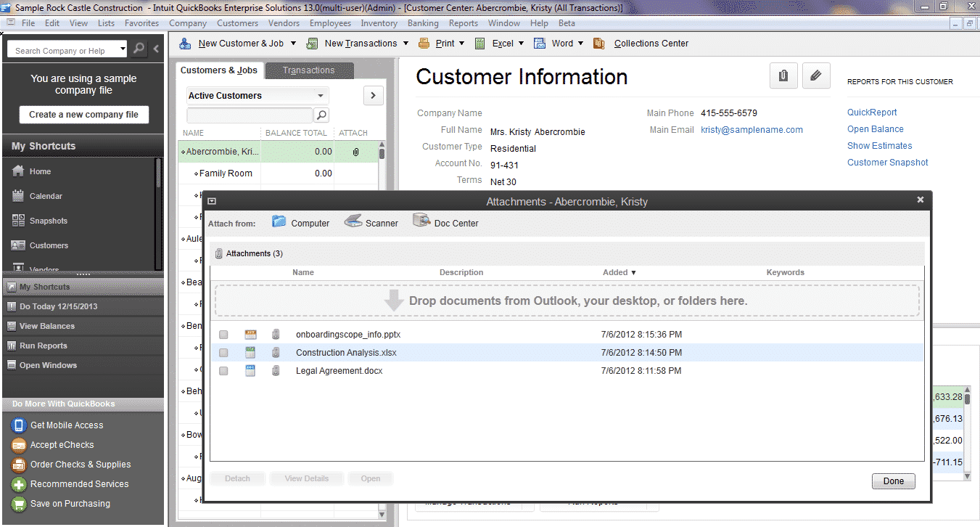Screen dimensions: 980x527
Task: Check the Construction Analysis.xlsx checkbox
Action: (x=223, y=353)
